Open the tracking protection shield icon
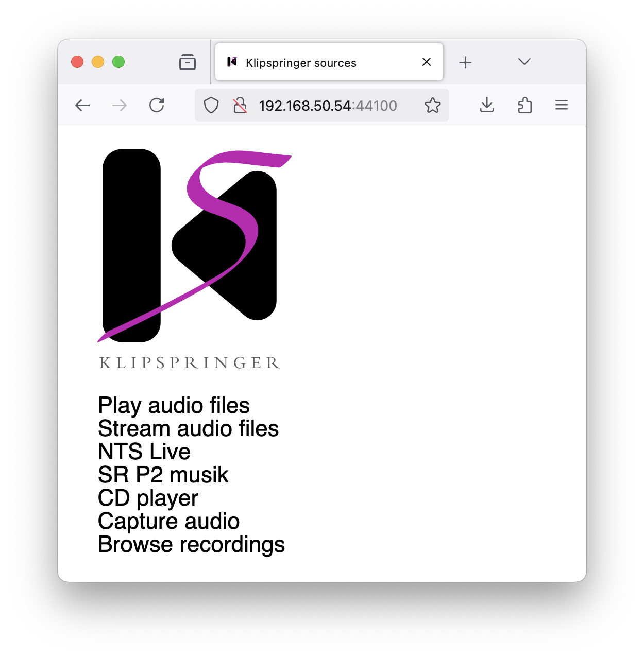 pyautogui.click(x=211, y=106)
